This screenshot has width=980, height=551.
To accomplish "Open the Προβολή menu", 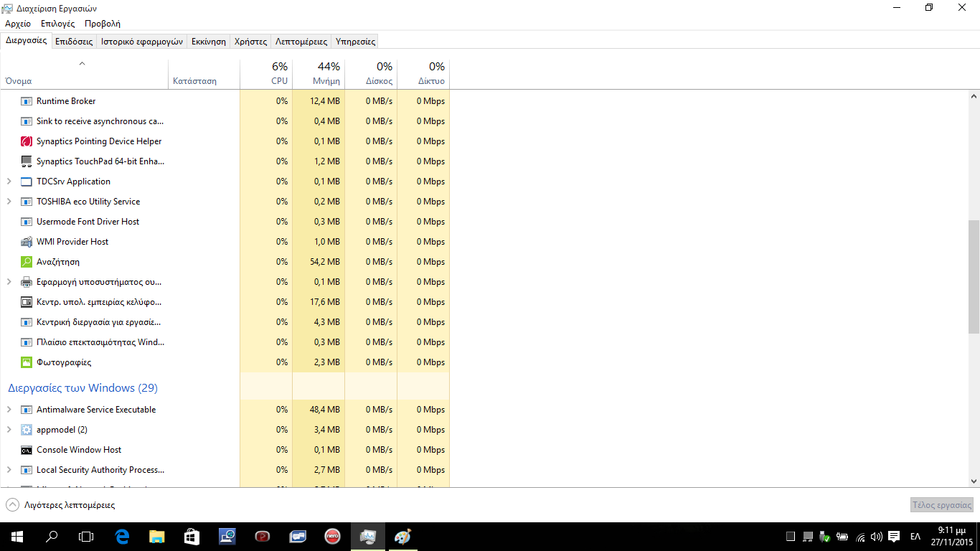I will [103, 24].
